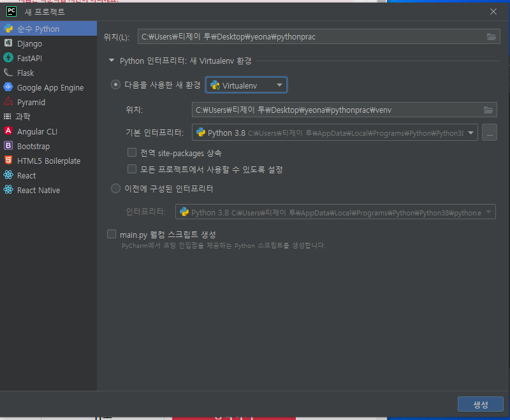Click the project 위치(L) path field
510x420 pixels.
click(x=319, y=36)
